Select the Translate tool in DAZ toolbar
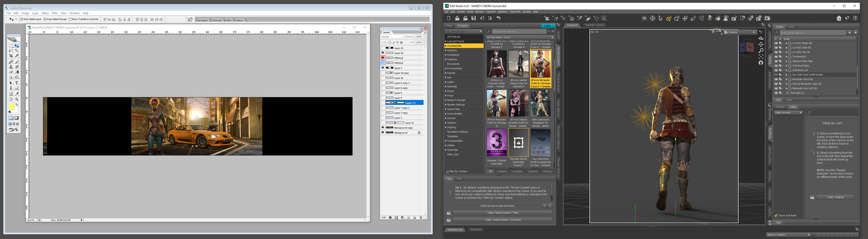This screenshot has width=868, height=239. pos(685,18)
